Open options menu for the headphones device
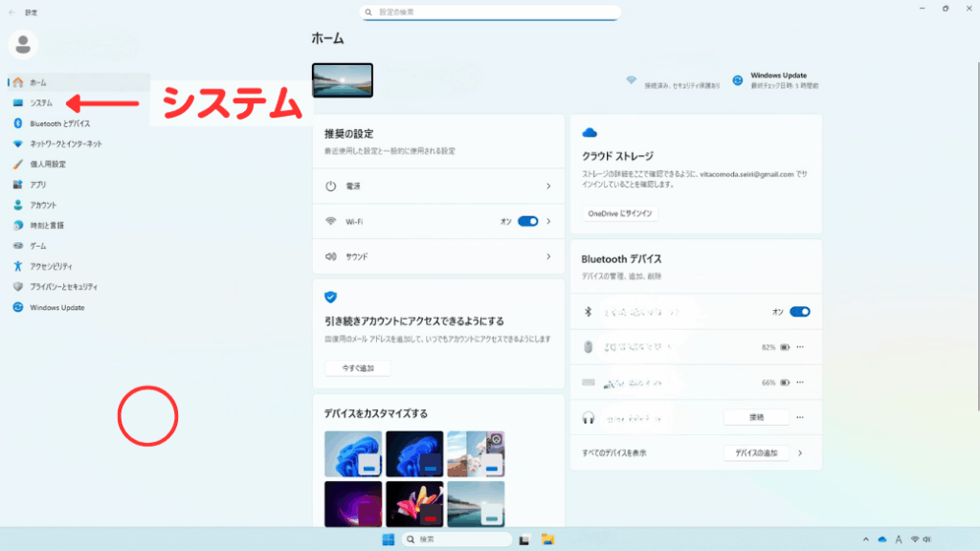This screenshot has height=551, width=980. [800, 417]
